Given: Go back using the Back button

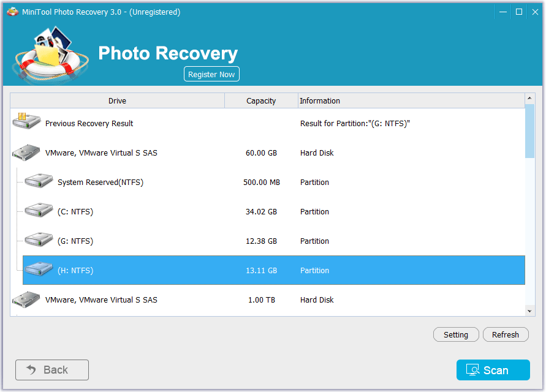Looking at the screenshot, I should [x=52, y=370].
